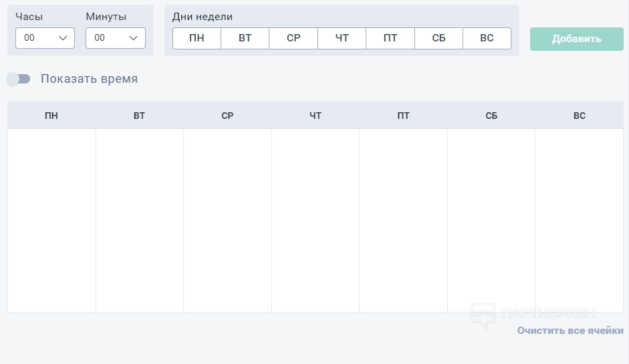
Task: Open the Часы hours dropdown
Action: [x=45, y=38]
